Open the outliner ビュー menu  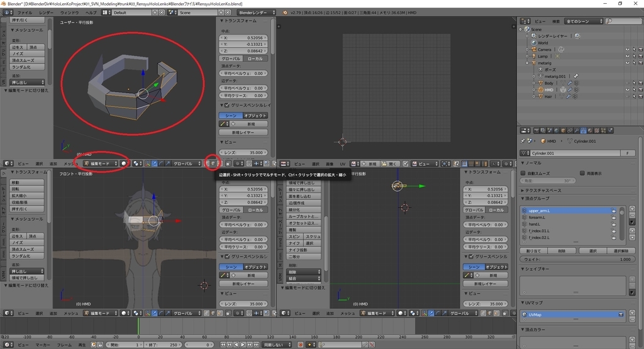[540, 21]
